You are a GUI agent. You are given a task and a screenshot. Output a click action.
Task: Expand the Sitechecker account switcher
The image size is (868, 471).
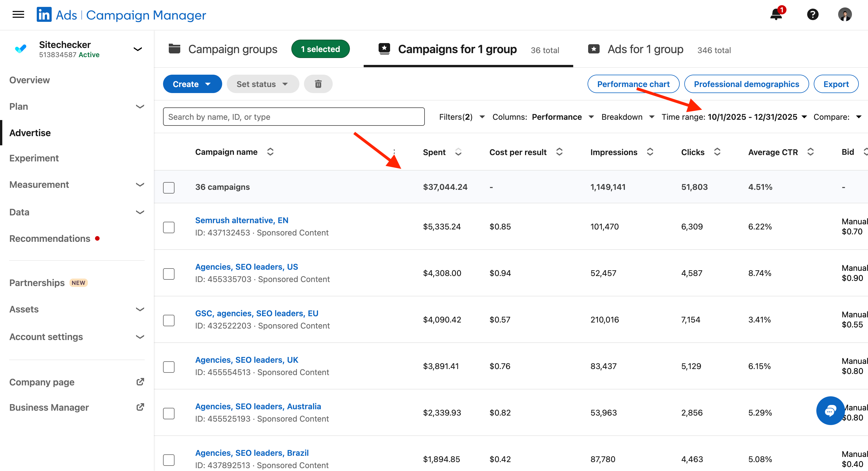tap(137, 49)
